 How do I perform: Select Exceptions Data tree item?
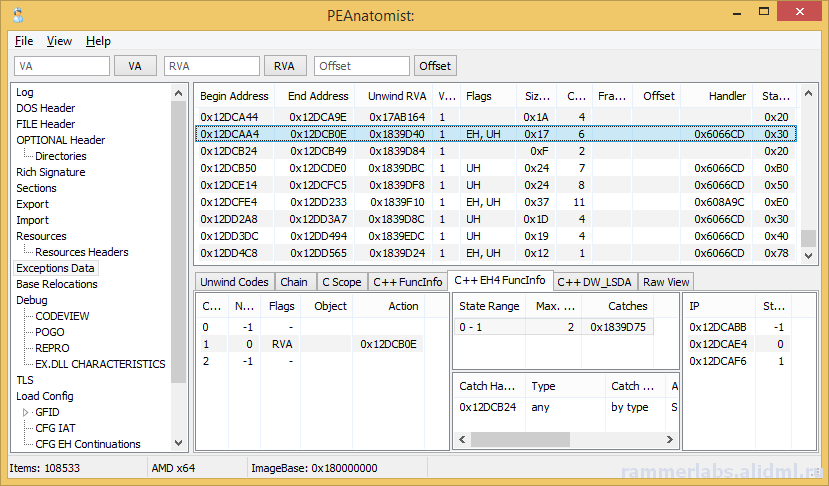click(x=56, y=268)
